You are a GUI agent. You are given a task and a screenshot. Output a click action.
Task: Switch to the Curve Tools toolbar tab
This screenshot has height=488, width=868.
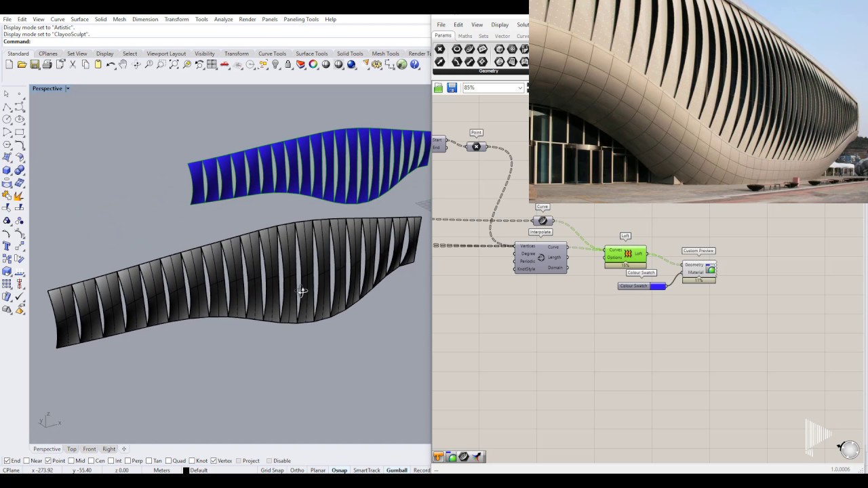(272, 54)
